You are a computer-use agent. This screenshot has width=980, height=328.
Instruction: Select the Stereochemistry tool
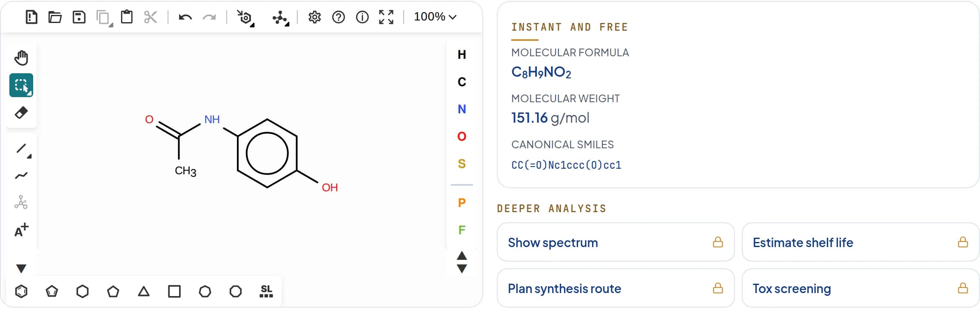click(21, 202)
